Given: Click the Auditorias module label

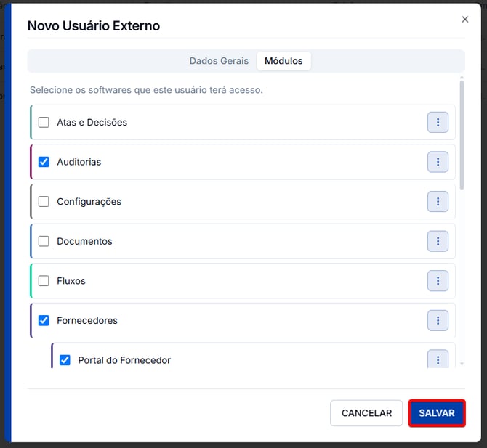Looking at the screenshot, I should coord(79,162).
